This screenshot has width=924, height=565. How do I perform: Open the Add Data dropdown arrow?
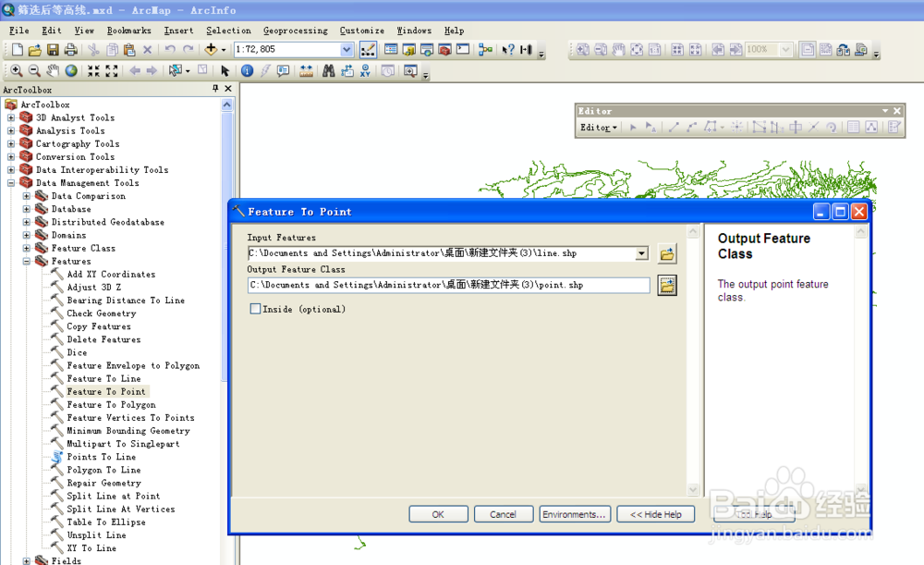click(x=224, y=50)
